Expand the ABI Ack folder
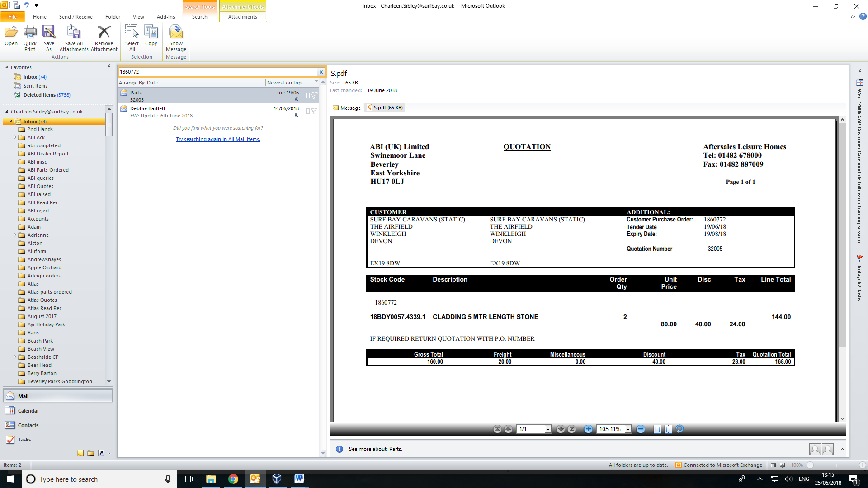The height and width of the screenshot is (488, 868). click(15, 137)
